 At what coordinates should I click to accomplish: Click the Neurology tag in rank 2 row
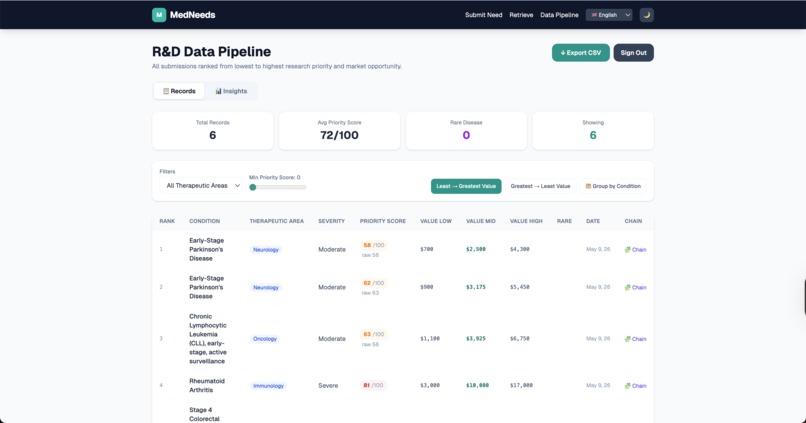click(266, 287)
